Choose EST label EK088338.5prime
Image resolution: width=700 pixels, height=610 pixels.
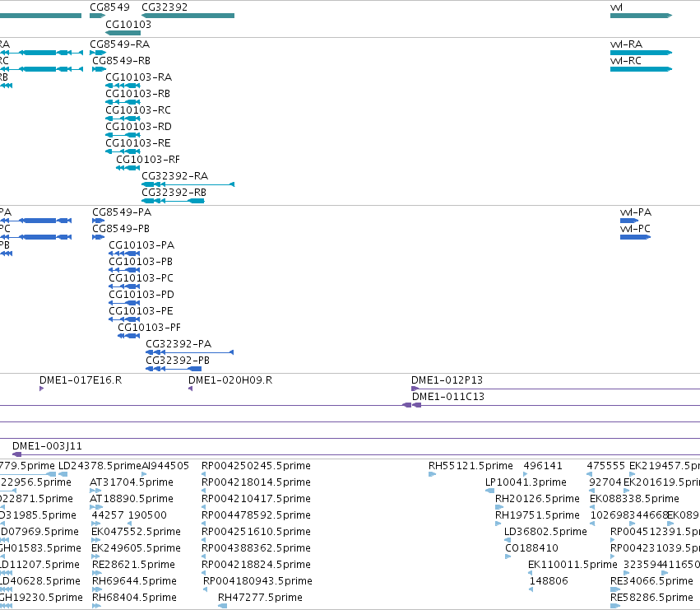pyautogui.click(x=634, y=499)
